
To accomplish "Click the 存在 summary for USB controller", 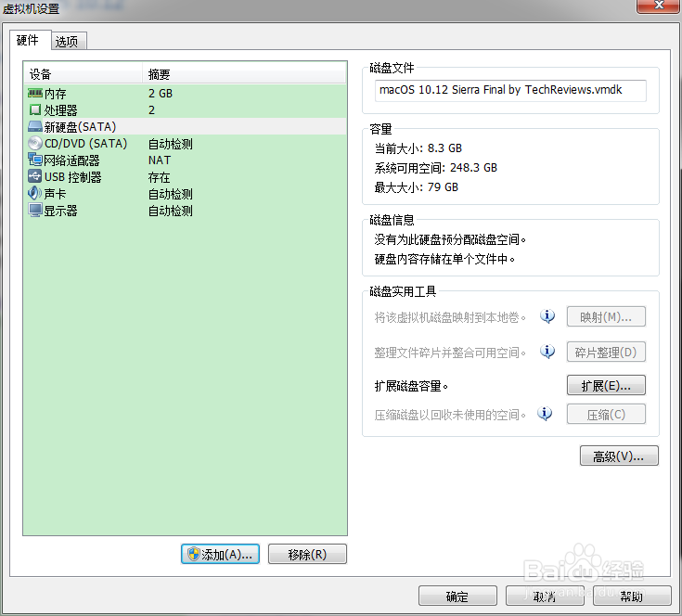I will [x=160, y=177].
